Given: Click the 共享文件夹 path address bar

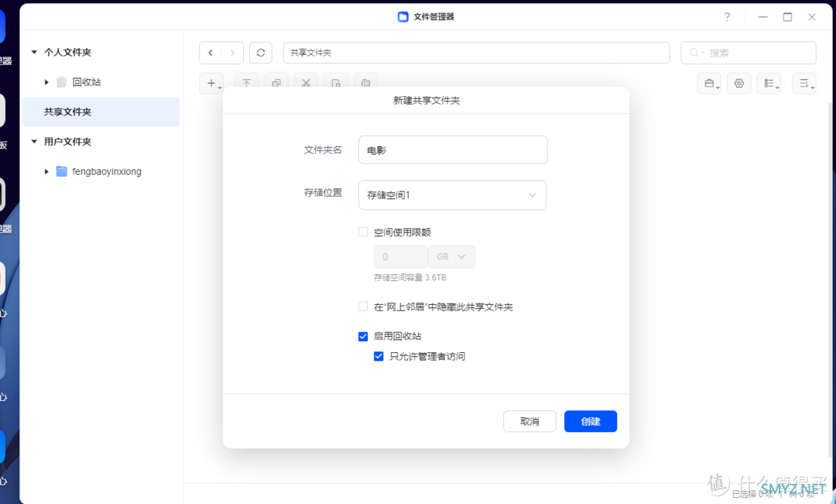Looking at the screenshot, I should [x=477, y=53].
